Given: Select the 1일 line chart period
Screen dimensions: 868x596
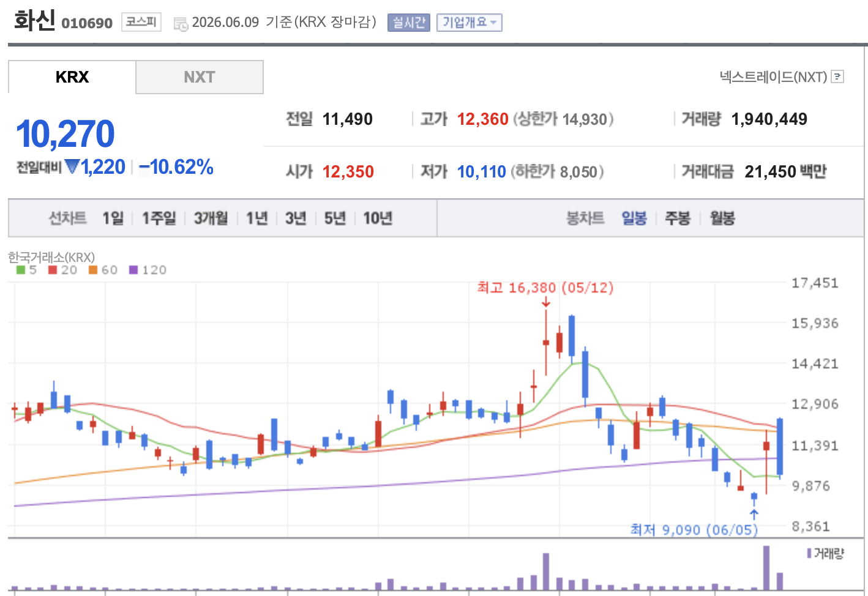Looking at the screenshot, I should point(113,218).
